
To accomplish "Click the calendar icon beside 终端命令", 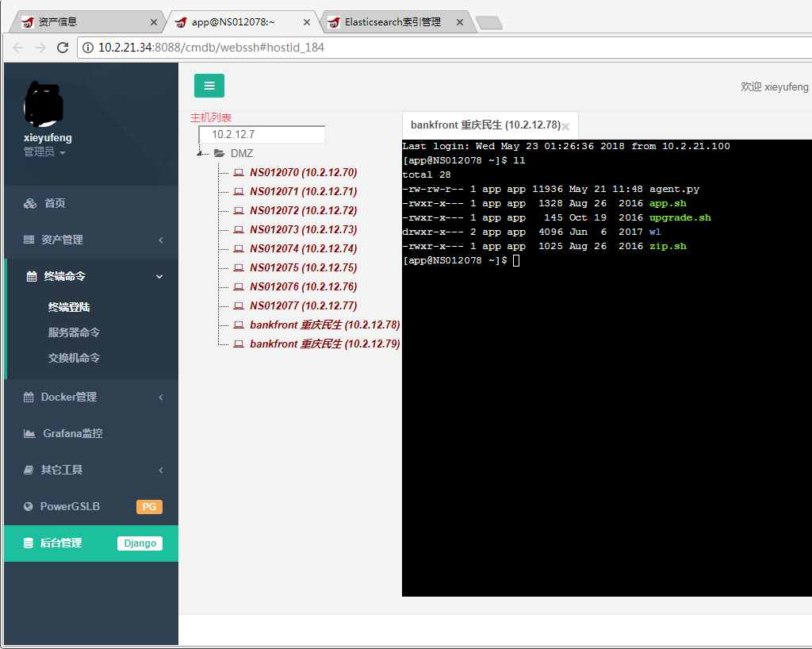I will [x=32, y=277].
